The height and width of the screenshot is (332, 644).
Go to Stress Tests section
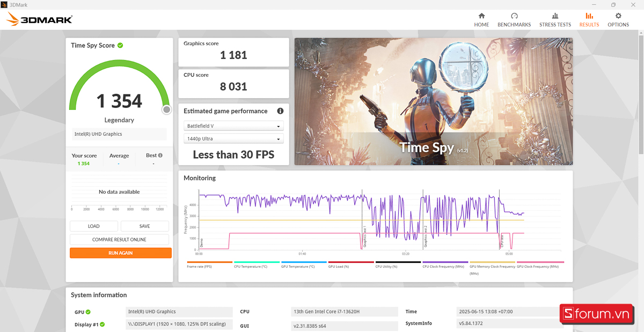coord(555,20)
